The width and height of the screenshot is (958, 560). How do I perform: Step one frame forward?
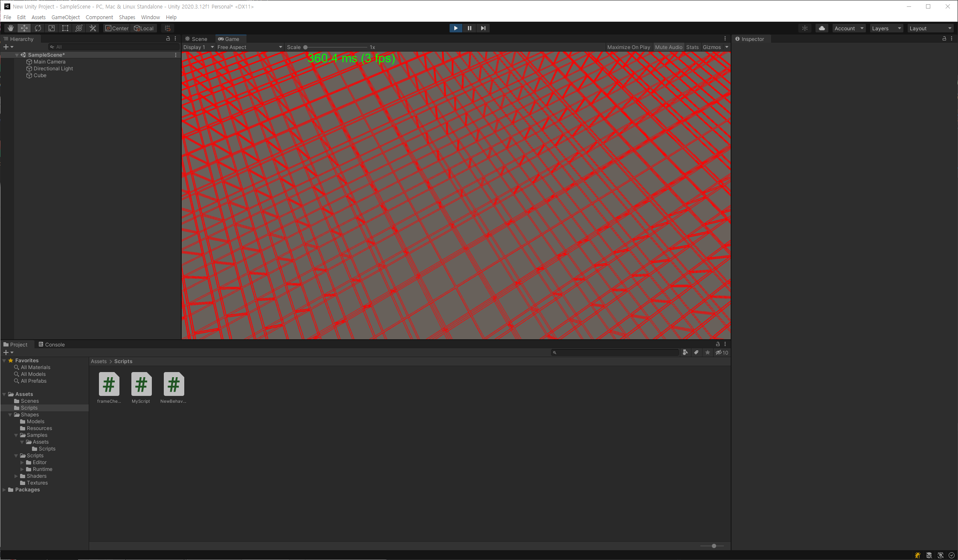(483, 28)
